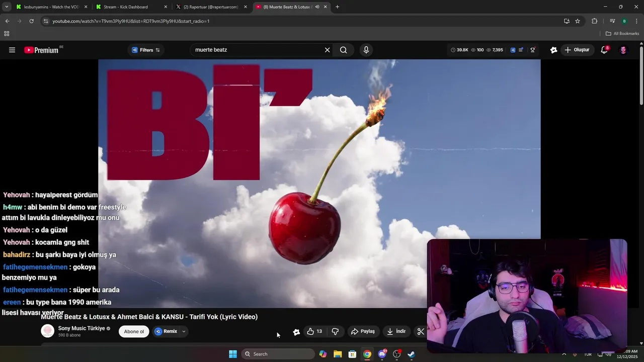
Task: Select the Muerte Beatz & Lotusx YouTube tab
Action: 287,7
